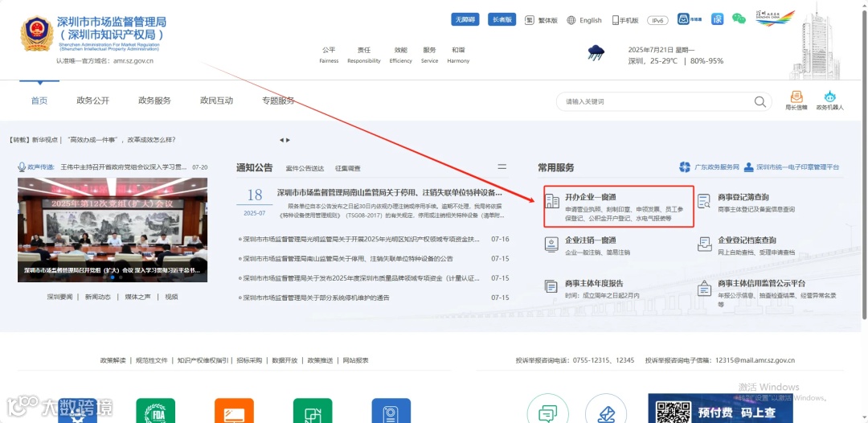Viewport: 868px width, 423px height.
Task: Open the 政务公开 menu
Action: [93, 101]
